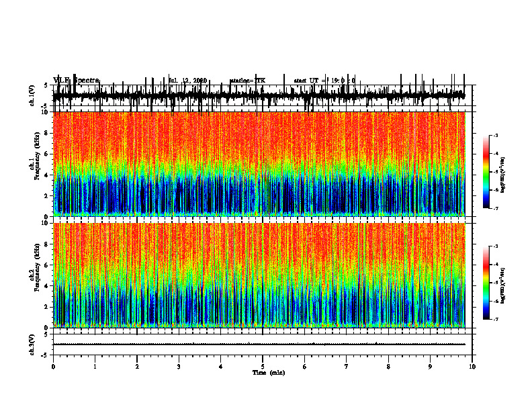
Task: Click time axis tick label "5"
Action: coord(263,367)
